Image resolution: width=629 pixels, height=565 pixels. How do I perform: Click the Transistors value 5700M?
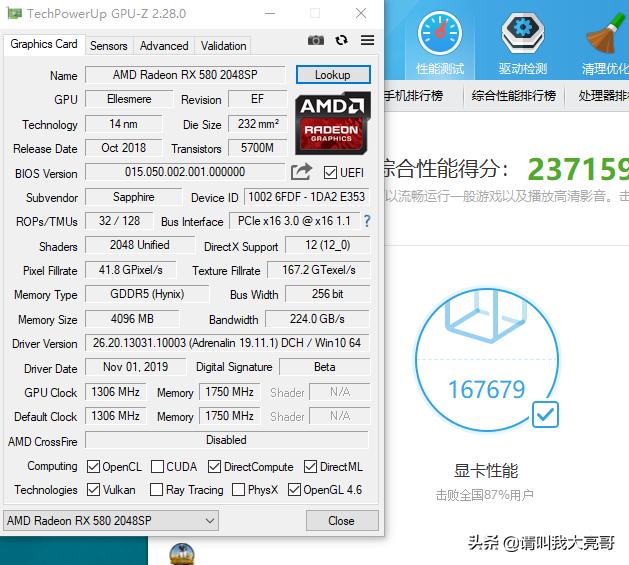point(258,148)
